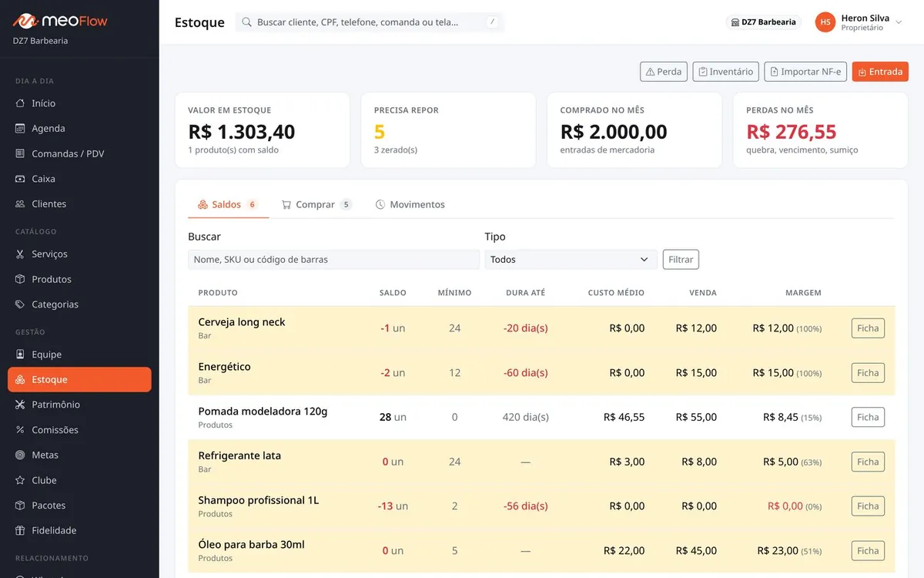924x578 pixels.
Task: Open Ficha for Refrigerante lata
Action: (x=868, y=462)
